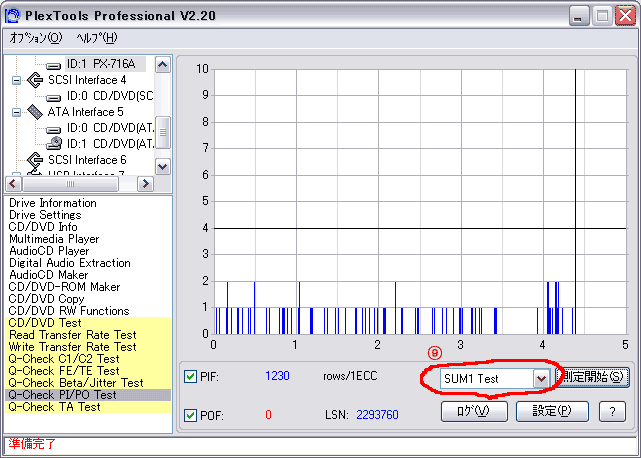
Task: Open CD/DVD Test
Action: click(45, 323)
